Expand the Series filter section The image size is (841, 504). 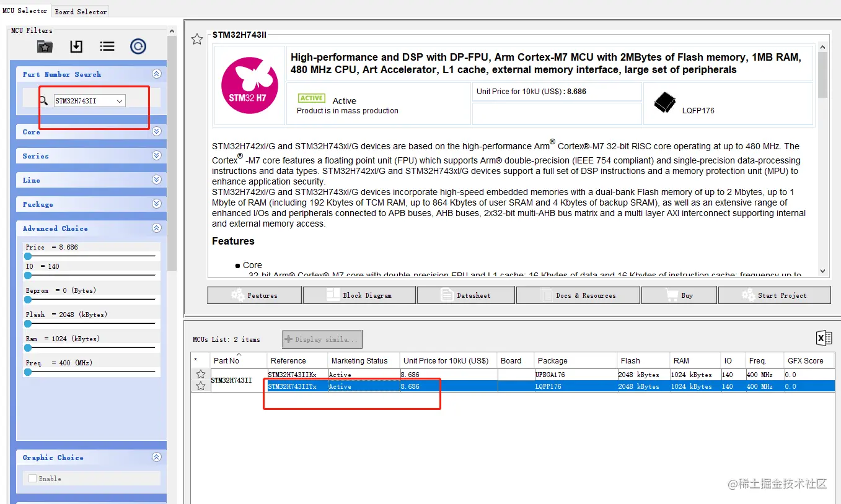156,155
